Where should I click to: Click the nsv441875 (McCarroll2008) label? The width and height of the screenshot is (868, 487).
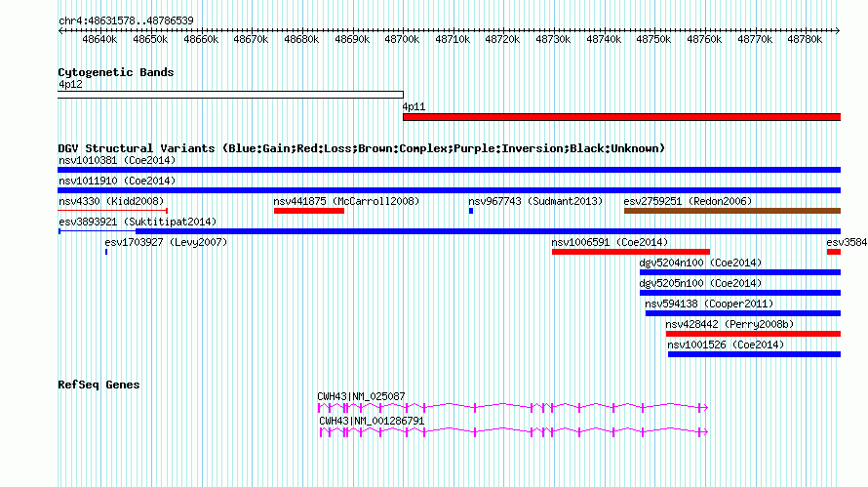click(x=346, y=201)
